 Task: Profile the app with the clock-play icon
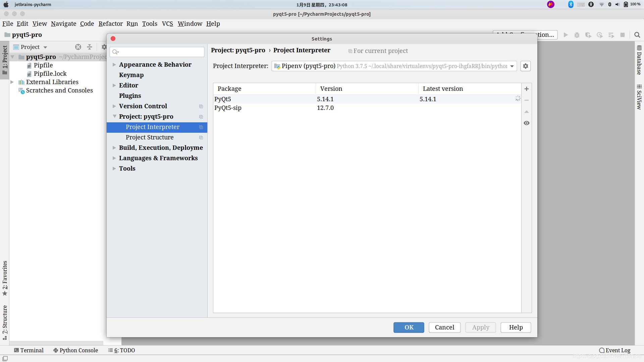coord(600,35)
